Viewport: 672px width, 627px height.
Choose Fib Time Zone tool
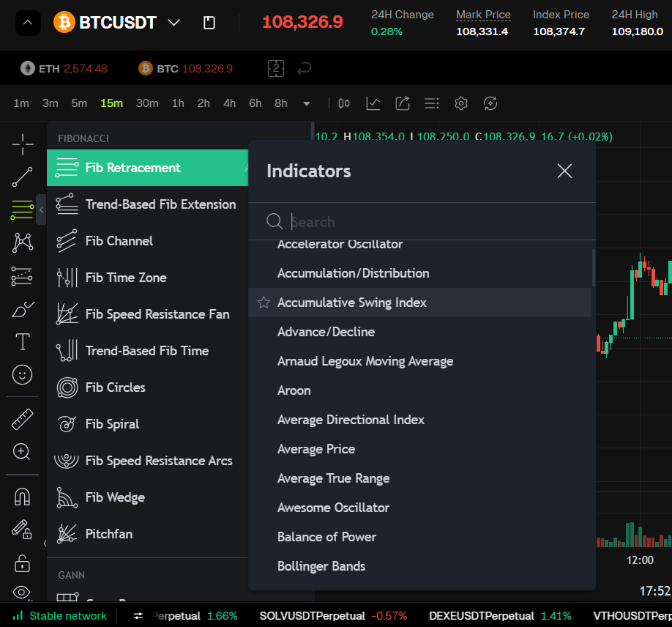pyautogui.click(x=147, y=278)
